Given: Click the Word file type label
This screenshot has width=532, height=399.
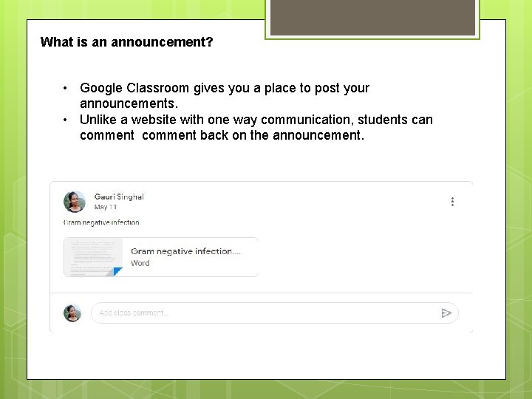Looking at the screenshot, I should click(x=140, y=263).
